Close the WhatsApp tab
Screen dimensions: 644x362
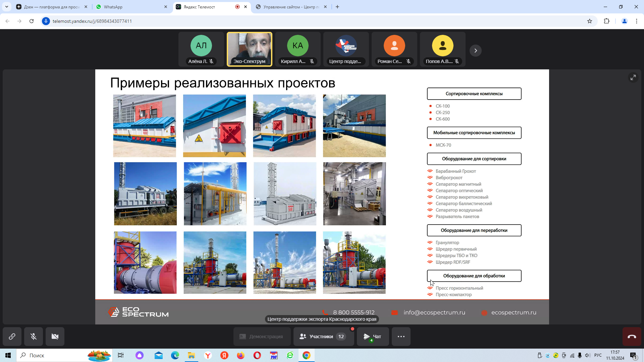point(166,7)
